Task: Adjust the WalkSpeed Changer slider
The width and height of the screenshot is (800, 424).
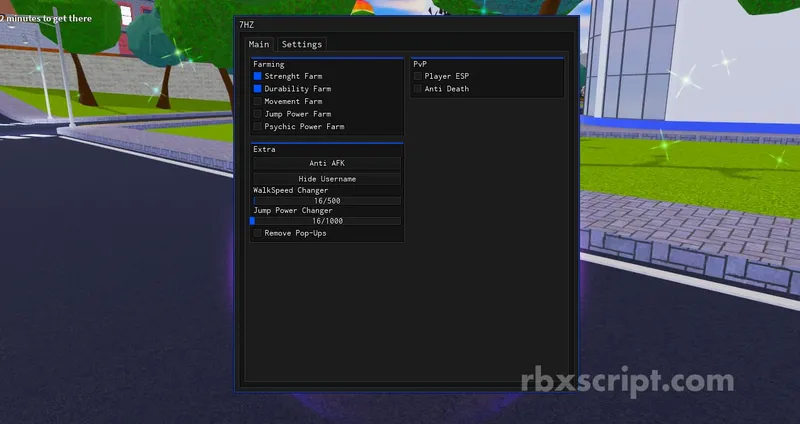Action: [327, 201]
